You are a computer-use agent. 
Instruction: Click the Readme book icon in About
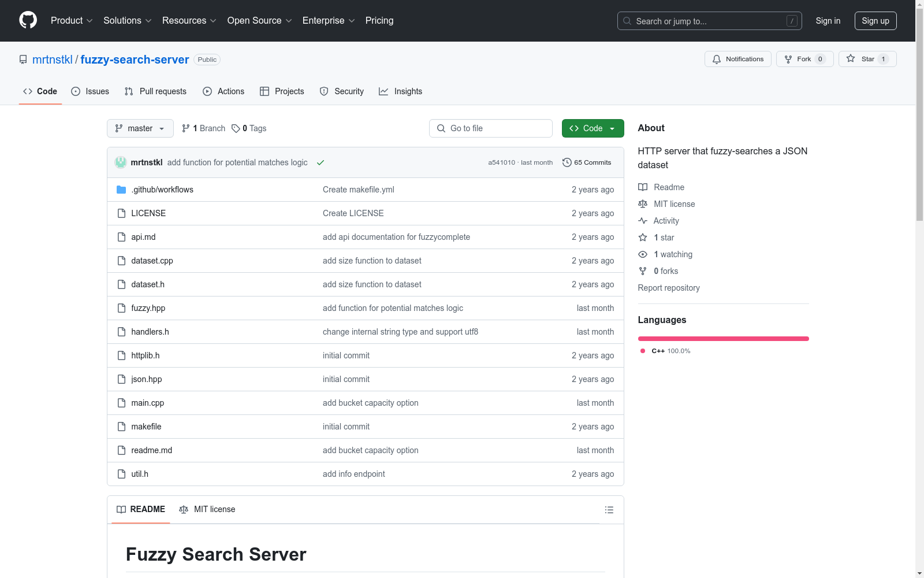pyautogui.click(x=643, y=187)
